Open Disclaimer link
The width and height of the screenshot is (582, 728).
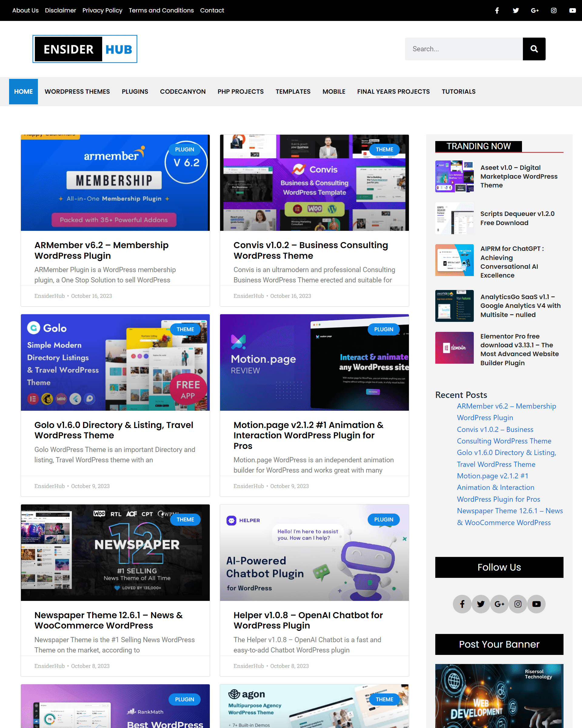tap(60, 11)
